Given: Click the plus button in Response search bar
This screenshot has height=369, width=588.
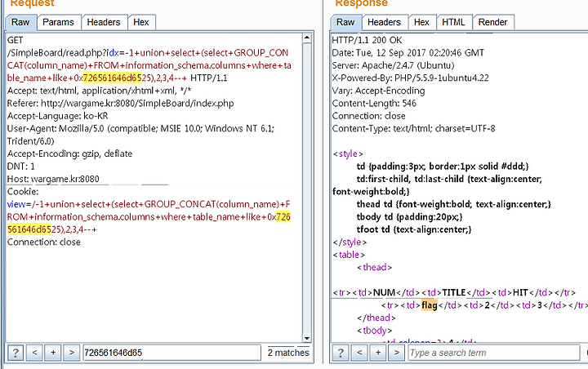Looking at the screenshot, I should pyautogui.click(x=378, y=353).
